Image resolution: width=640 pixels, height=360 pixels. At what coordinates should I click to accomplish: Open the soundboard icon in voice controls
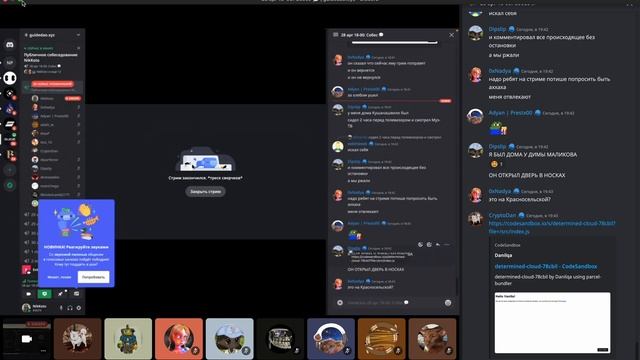(x=76, y=294)
